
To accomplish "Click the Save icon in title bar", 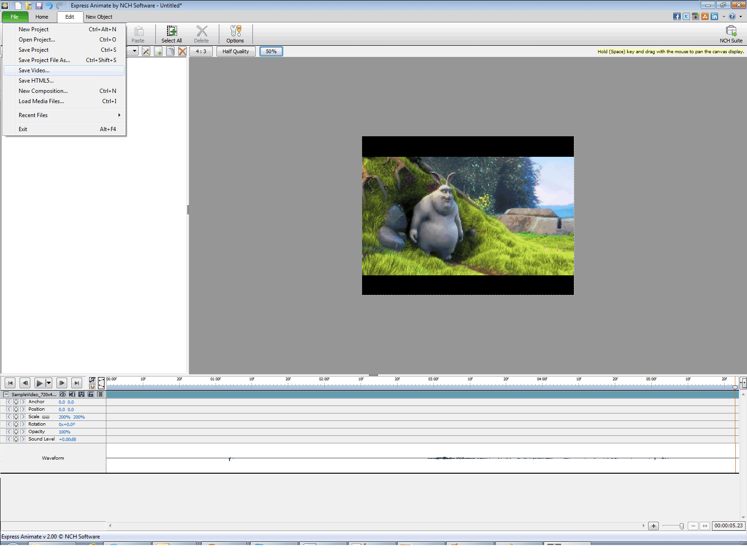I will pos(39,6).
